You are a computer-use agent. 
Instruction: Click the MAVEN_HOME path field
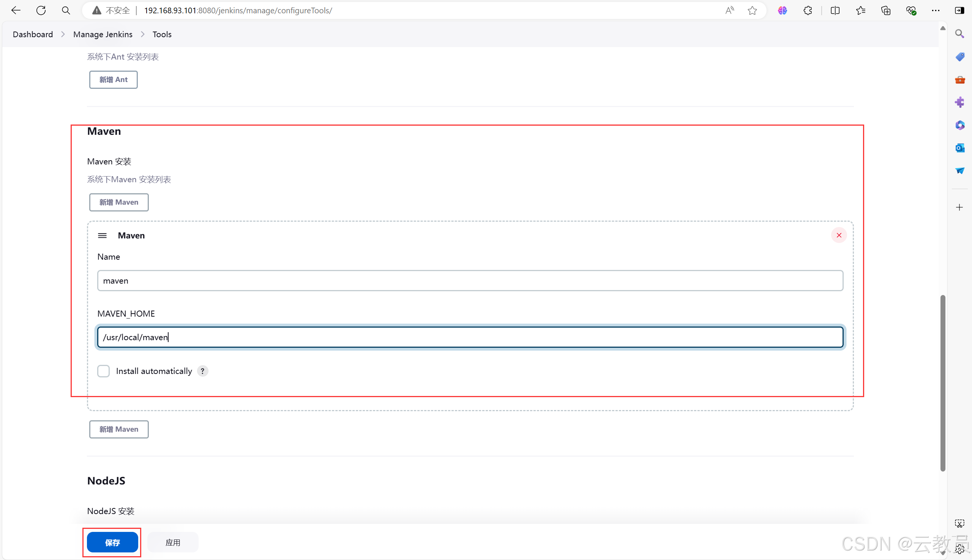click(x=470, y=337)
